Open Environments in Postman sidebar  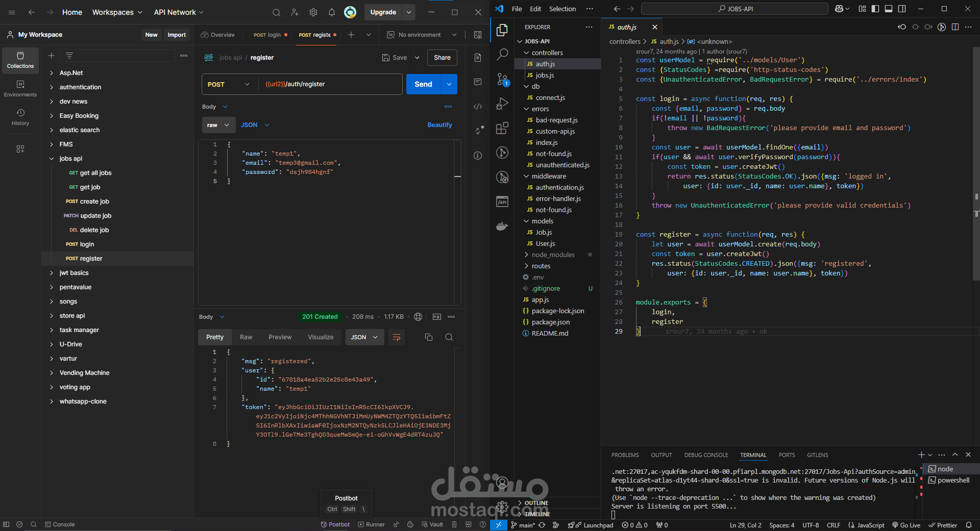(20, 89)
